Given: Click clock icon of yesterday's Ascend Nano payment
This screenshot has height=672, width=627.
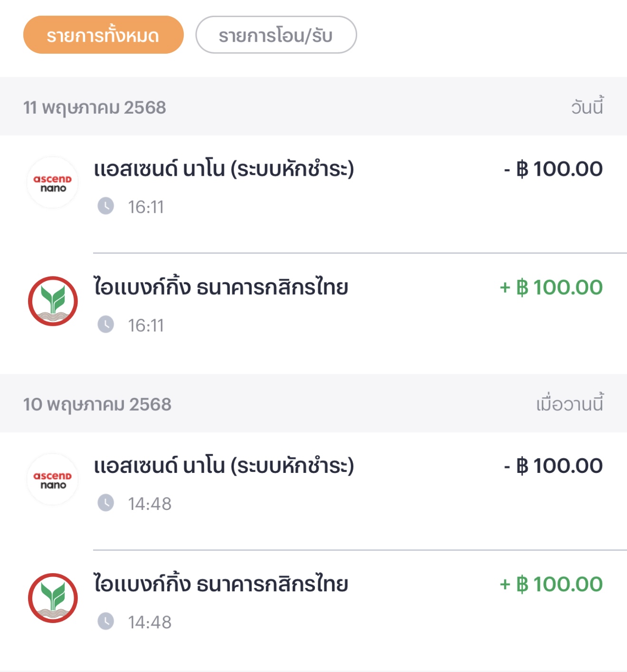Looking at the screenshot, I should 106,503.
